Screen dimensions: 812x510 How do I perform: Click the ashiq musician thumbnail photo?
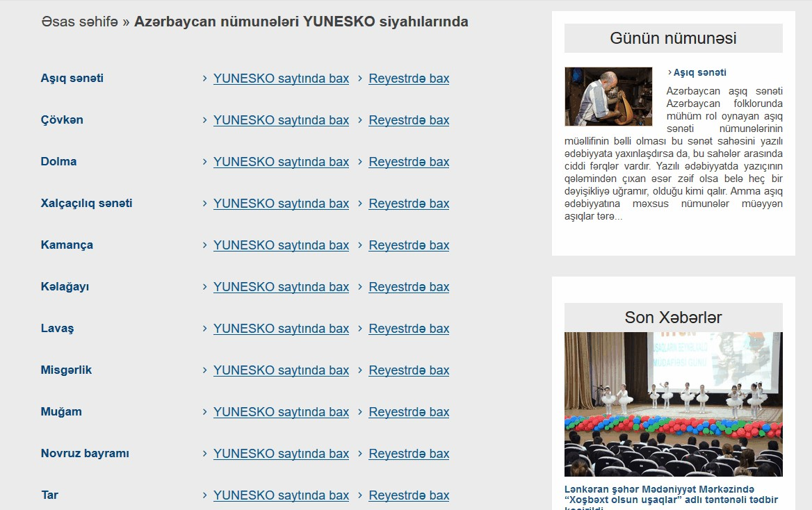pyautogui.click(x=608, y=97)
